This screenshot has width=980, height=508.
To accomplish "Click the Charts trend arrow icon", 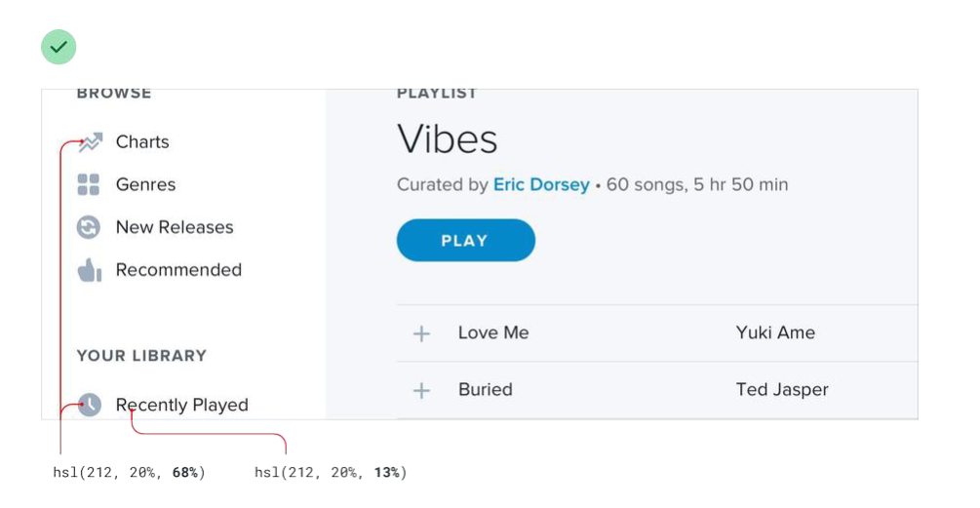I will click(90, 142).
